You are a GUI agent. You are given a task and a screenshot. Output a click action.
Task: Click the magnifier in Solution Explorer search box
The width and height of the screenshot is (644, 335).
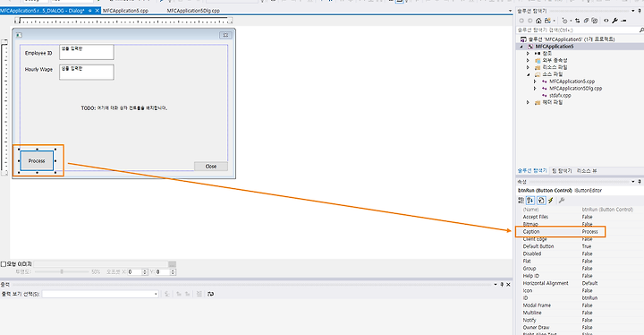coord(641,30)
